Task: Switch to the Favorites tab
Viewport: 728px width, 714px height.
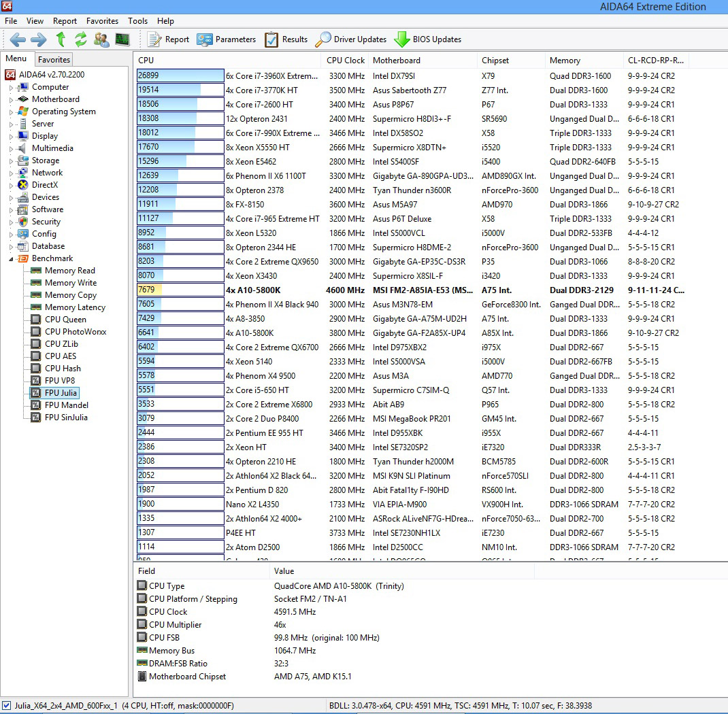Action: click(54, 59)
